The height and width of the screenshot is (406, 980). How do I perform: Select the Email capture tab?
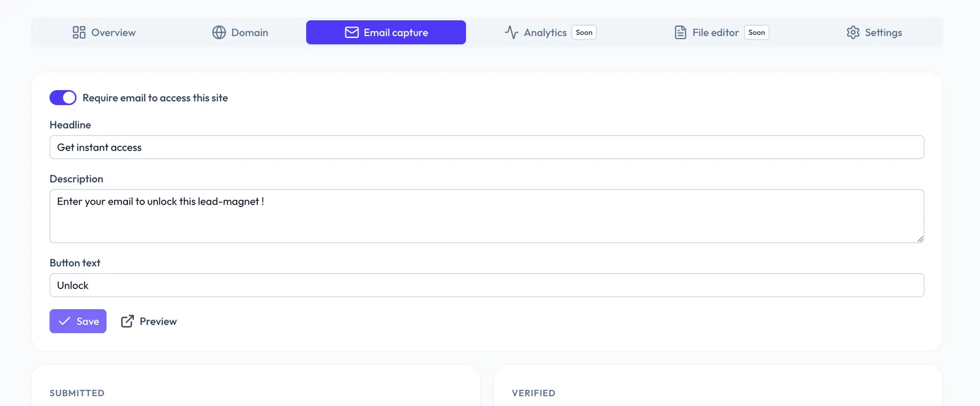click(x=386, y=32)
